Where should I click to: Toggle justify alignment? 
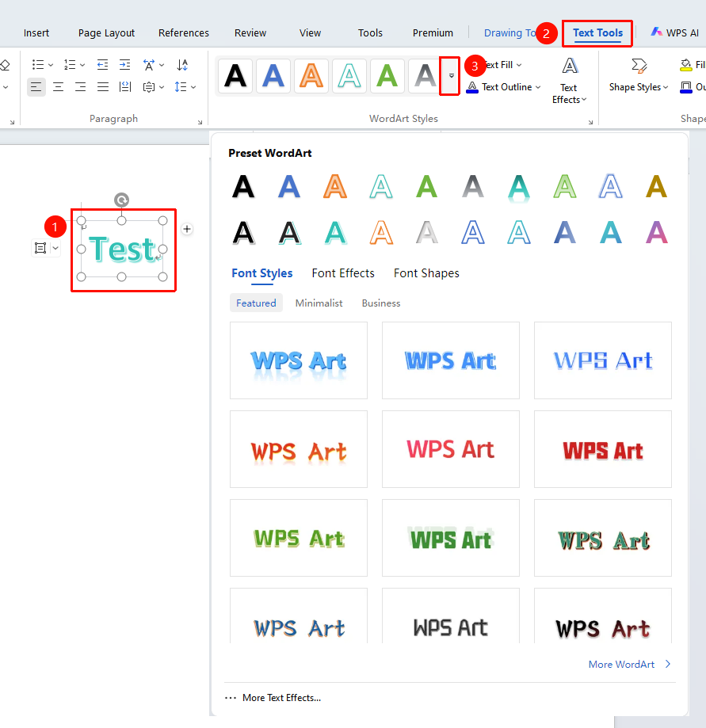pos(103,87)
